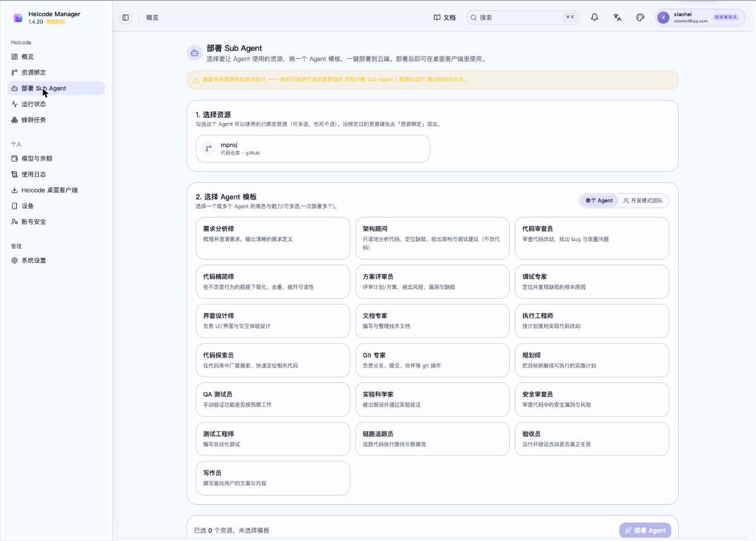The height and width of the screenshot is (541, 756).
Task: Select the 链路追踪员 template
Action: (432, 439)
